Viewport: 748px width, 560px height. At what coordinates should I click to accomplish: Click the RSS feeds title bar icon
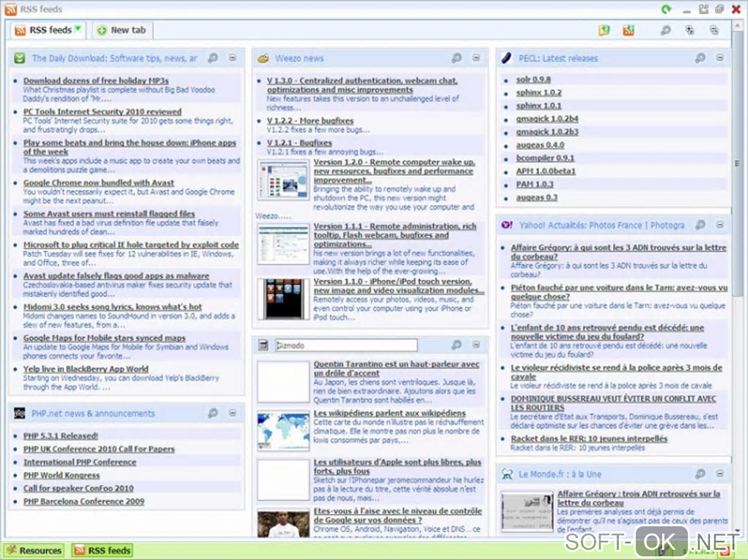click(10, 9)
